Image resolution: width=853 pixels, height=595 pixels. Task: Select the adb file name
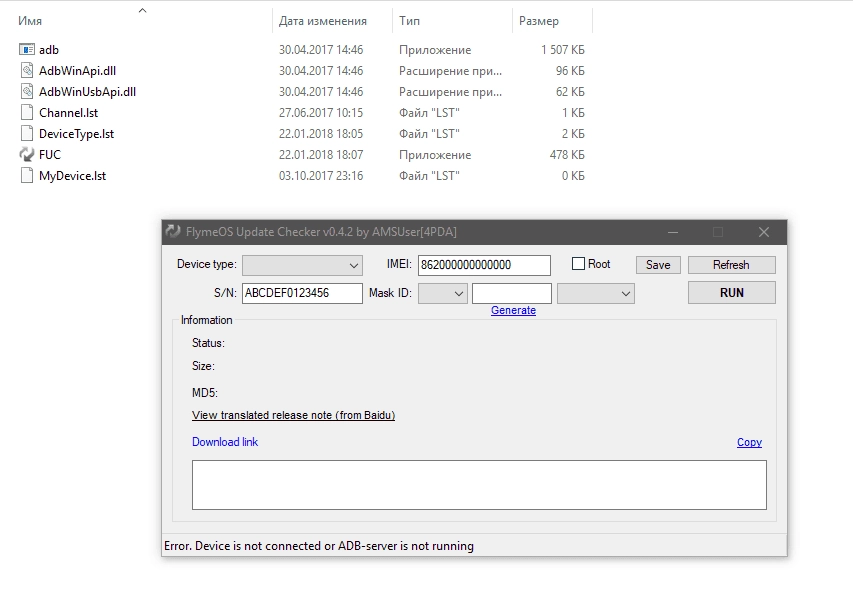pyautogui.click(x=49, y=49)
